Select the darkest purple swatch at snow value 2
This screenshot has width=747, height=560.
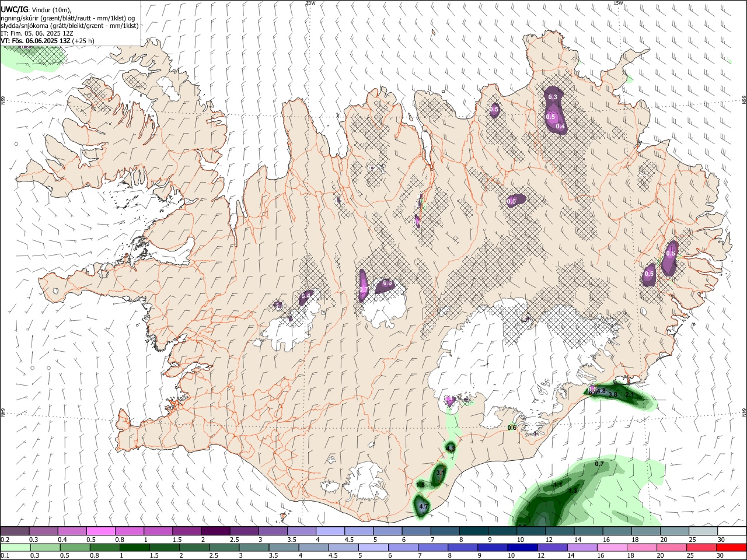click(215, 531)
